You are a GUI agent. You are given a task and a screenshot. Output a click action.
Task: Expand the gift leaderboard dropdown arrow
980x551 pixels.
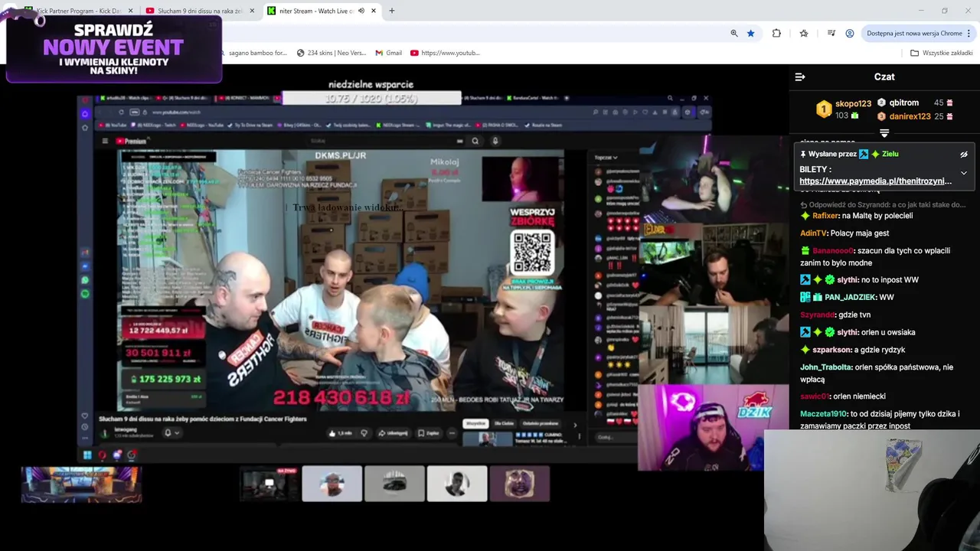coord(884,133)
